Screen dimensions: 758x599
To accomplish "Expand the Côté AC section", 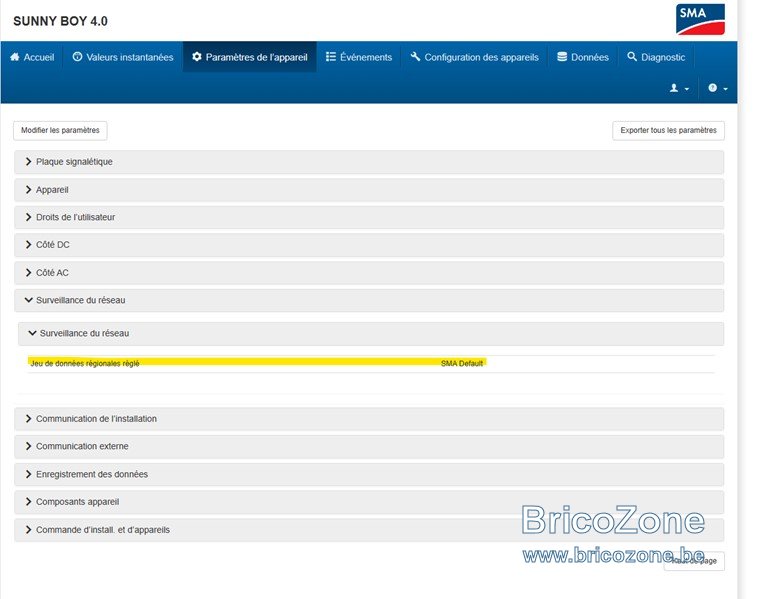I will tap(369, 273).
